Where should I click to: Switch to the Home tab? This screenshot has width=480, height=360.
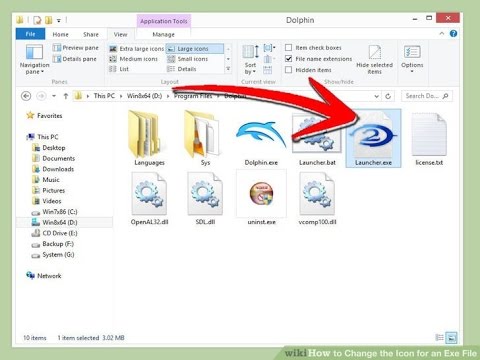point(60,34)
